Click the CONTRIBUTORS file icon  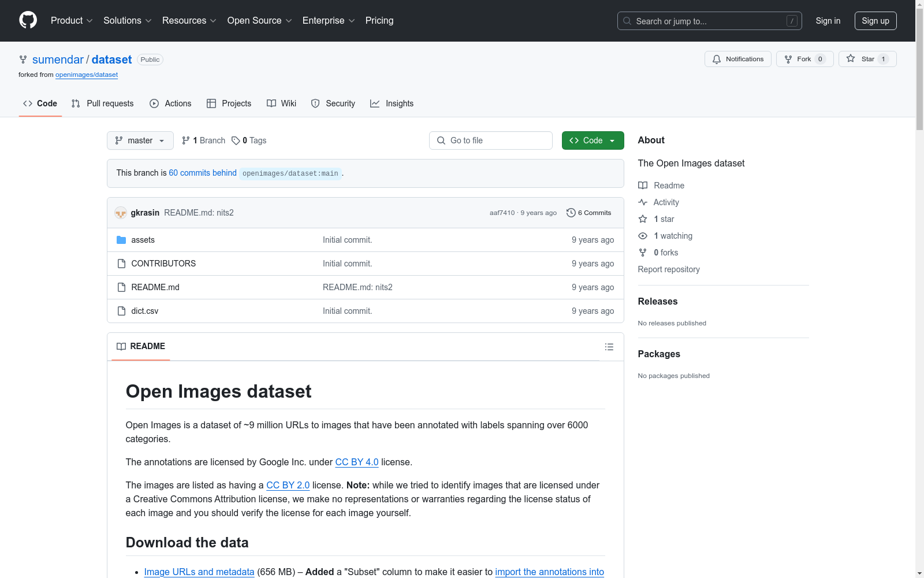coord(121,264)
